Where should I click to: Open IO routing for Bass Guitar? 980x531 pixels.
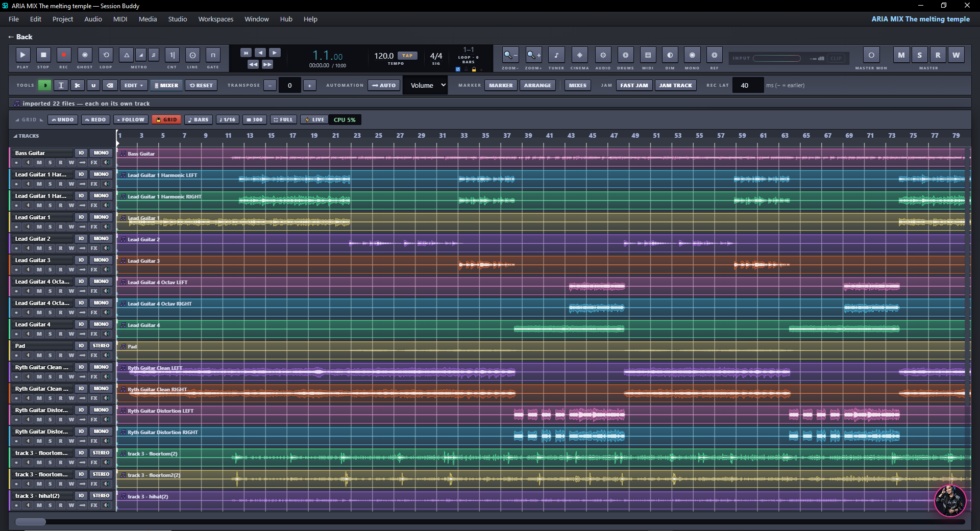point(81,153)
